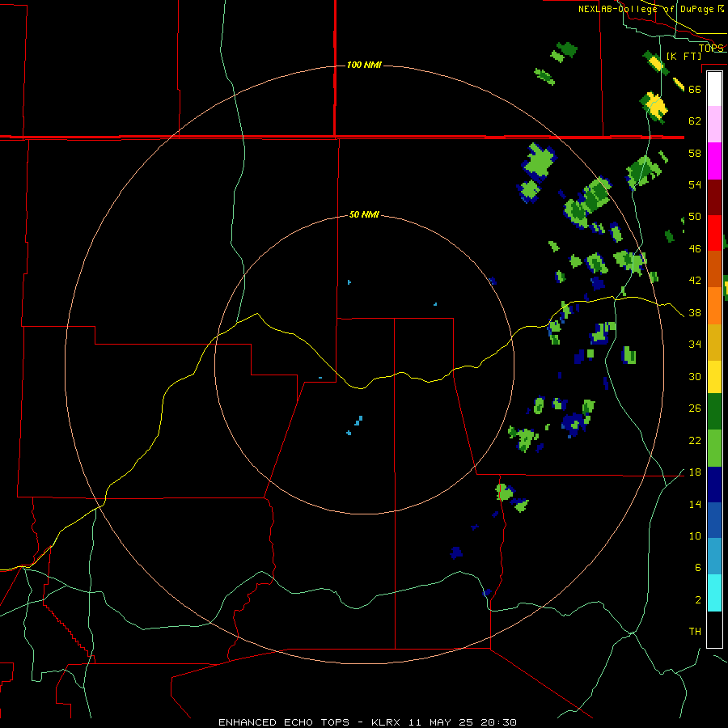Click the 100 NMI range ring label
The image size is (728, 728).
(x=364, y=65)
